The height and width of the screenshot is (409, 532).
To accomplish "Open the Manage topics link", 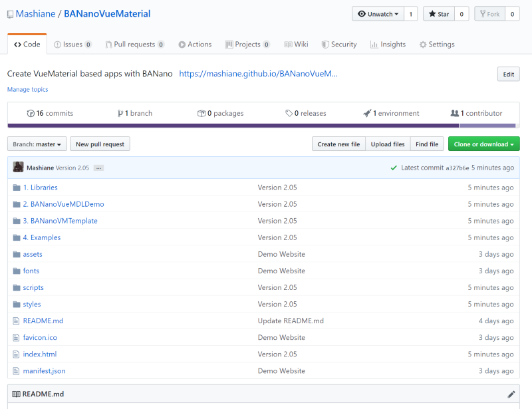I will point(27,89).
